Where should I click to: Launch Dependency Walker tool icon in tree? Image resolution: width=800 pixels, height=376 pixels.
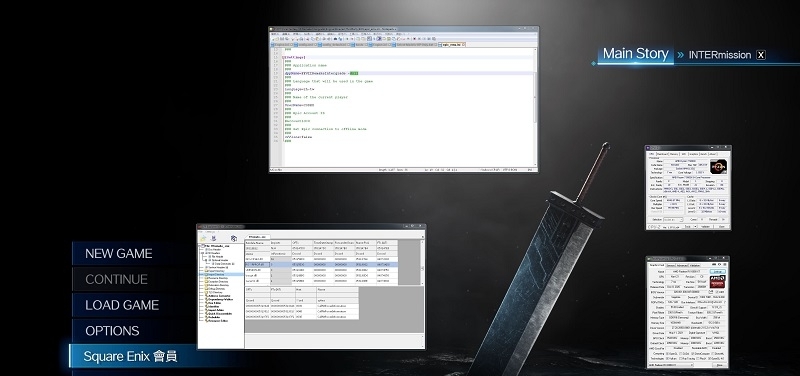click(207, 299)
